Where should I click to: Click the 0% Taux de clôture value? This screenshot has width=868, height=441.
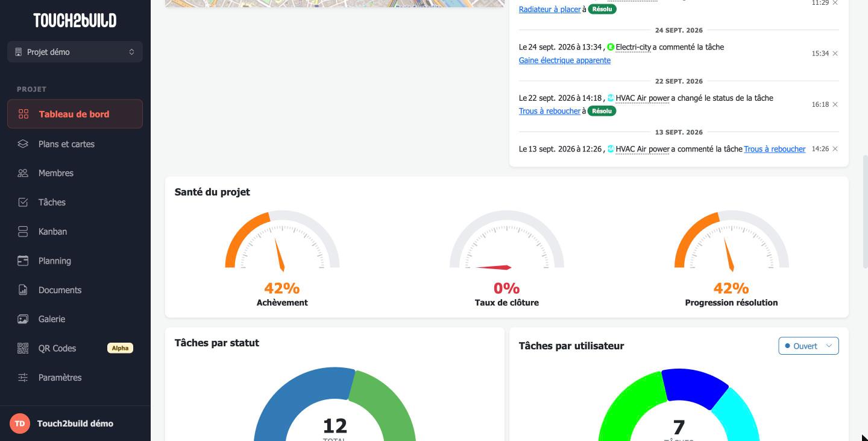click(x=507, y=288)
